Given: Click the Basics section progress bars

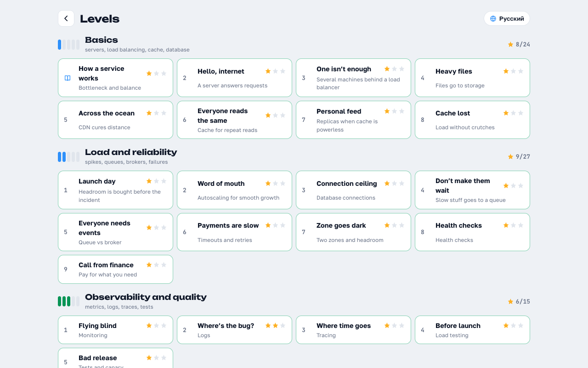Looking at the screenshot, I should 69,45.
